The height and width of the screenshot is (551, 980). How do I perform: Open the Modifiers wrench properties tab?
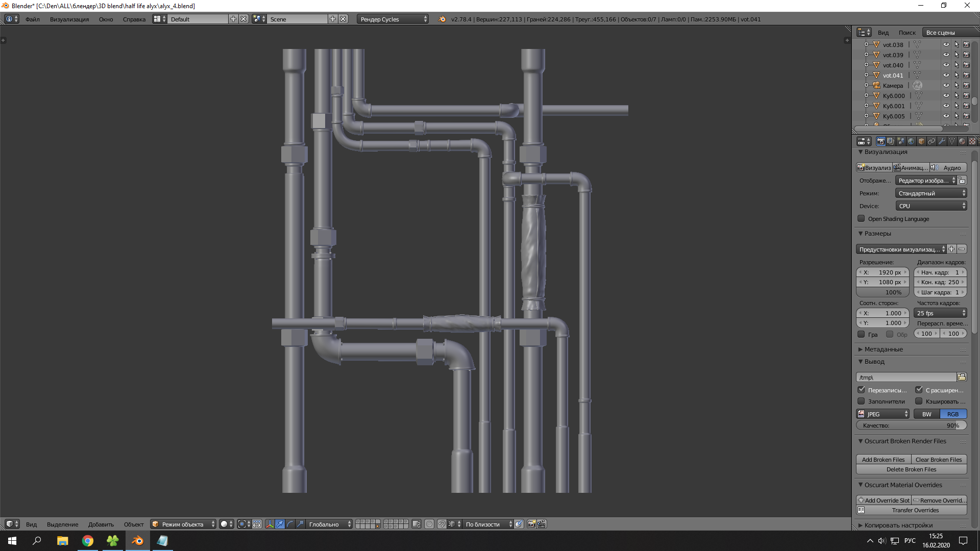click(942, 141)
